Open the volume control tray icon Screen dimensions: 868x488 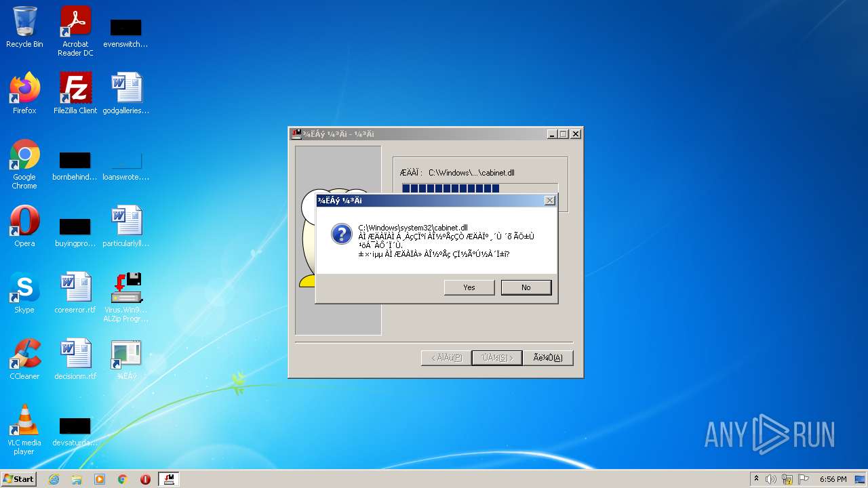pyautogui.click(x=771, y=479)
